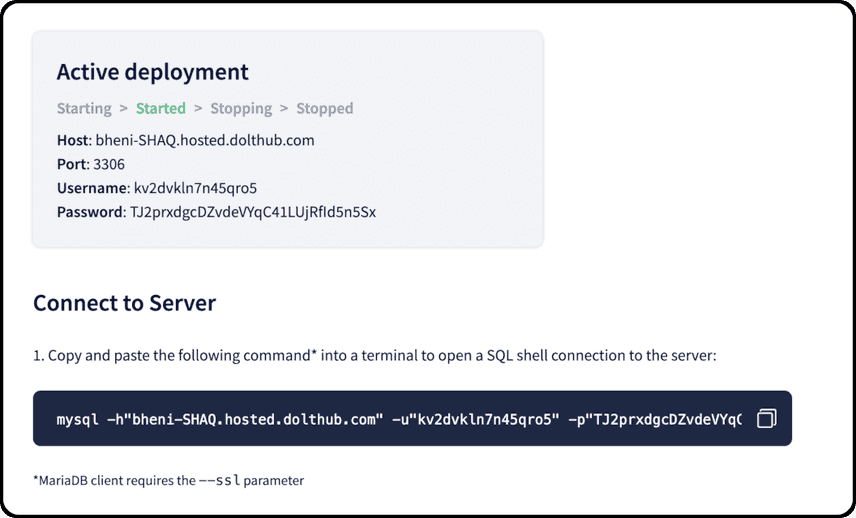This screenshot has width=856, height=518.
Task: Click the --ssl parameter text
Action: (x=219, y=480)
